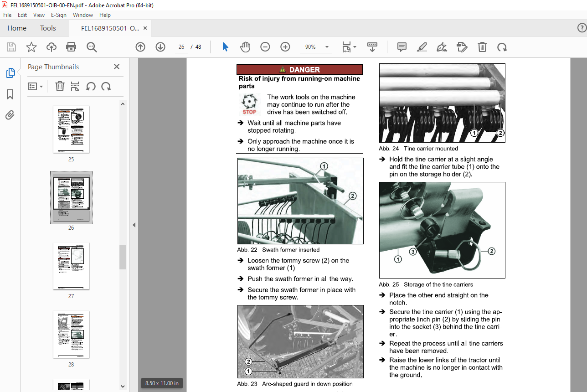Open the E-Sign menu

click(x=59, y=15)
